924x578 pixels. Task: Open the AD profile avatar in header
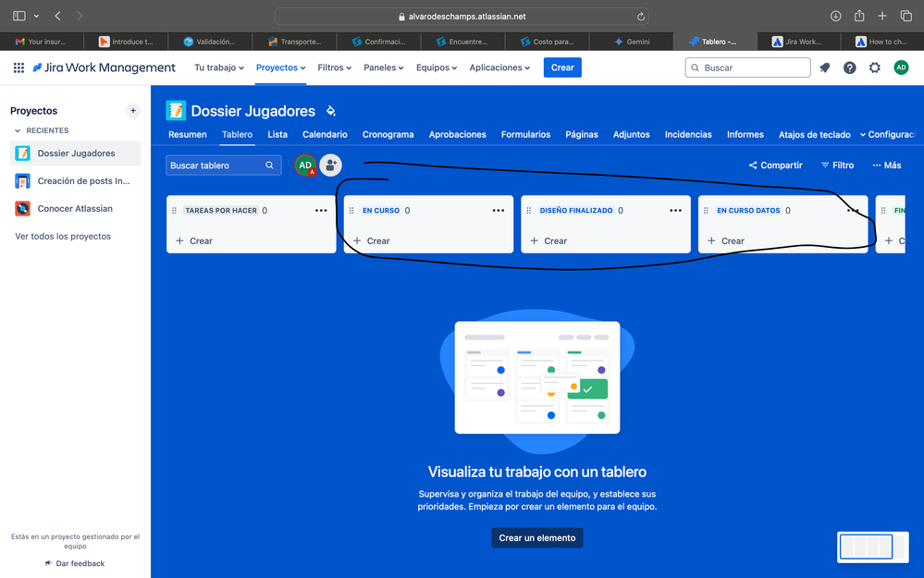coord(901,68)
